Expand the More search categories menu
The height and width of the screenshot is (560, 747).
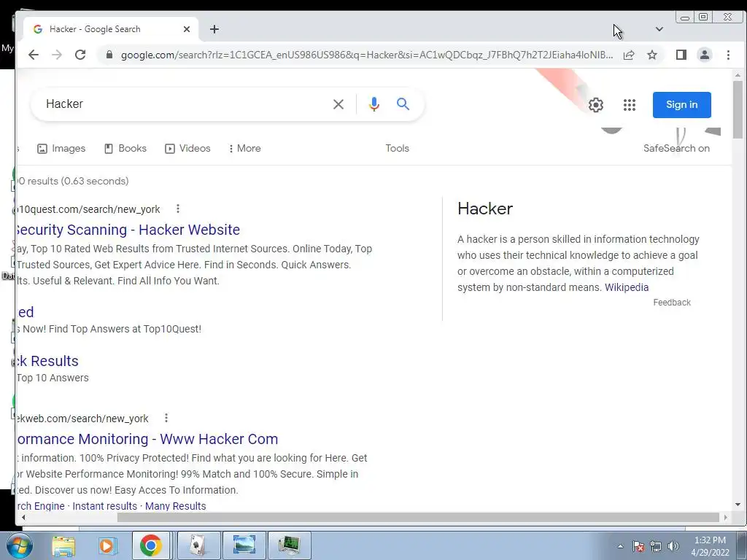[245, 149]
